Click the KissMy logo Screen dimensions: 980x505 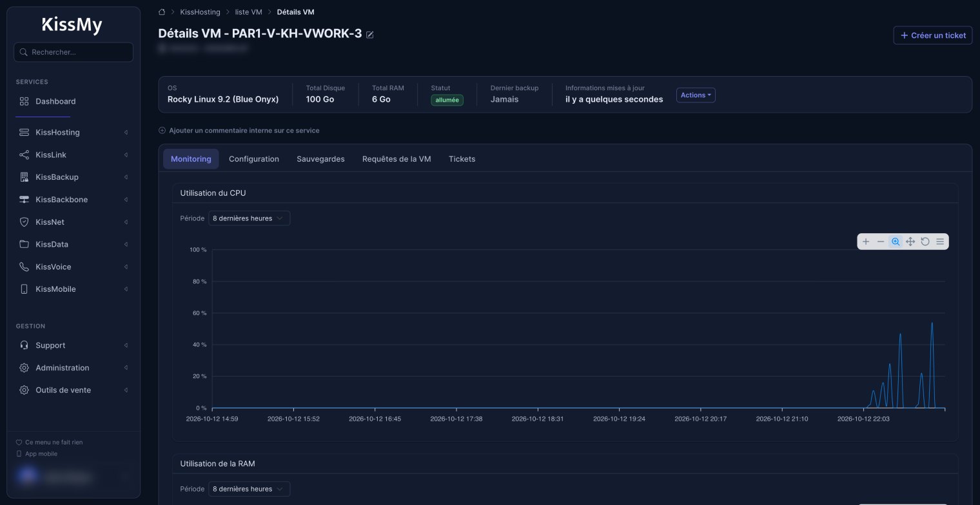click(x=72, y=25)
